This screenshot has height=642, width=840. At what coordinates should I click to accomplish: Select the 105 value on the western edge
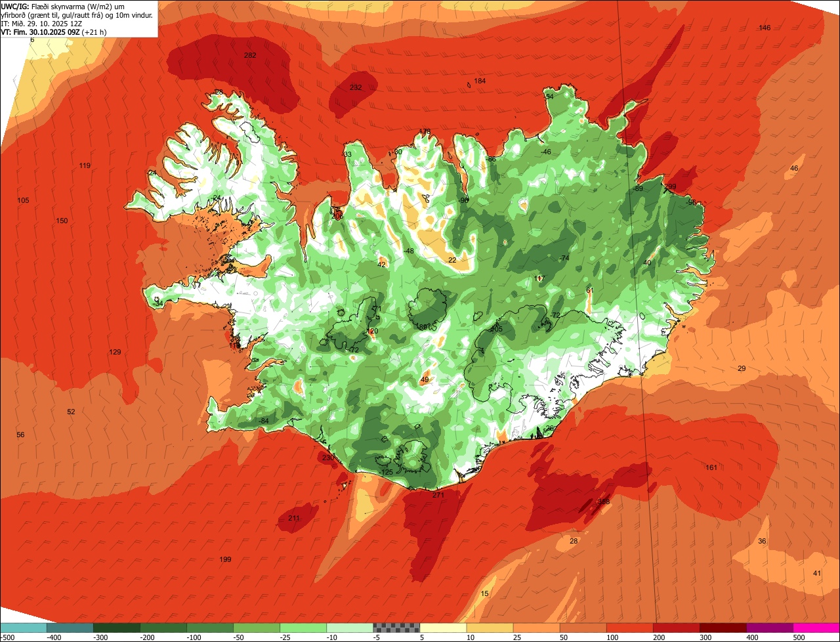coord(23,200)
